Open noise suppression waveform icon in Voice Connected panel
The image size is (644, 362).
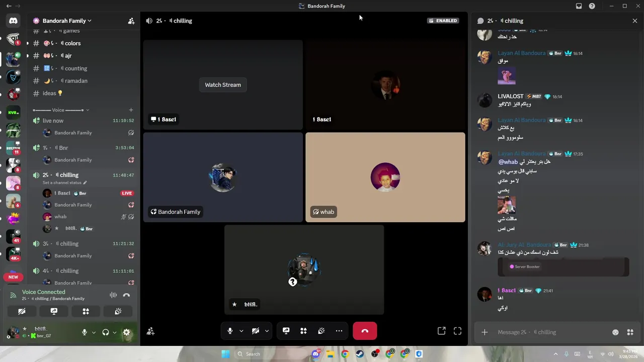tap(113, 295)
